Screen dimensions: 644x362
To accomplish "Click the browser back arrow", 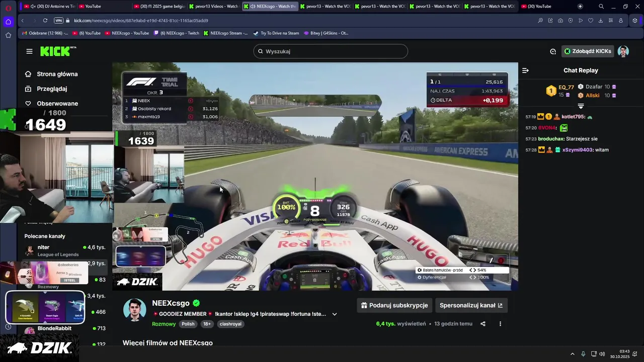I will coord(22,21).
